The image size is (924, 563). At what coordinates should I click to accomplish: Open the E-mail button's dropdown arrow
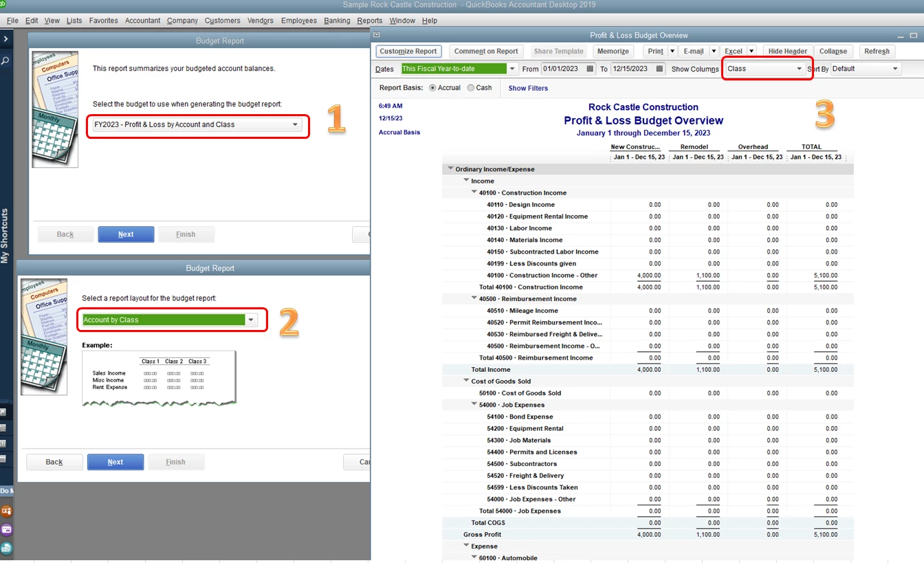click(x=714, y=52)
